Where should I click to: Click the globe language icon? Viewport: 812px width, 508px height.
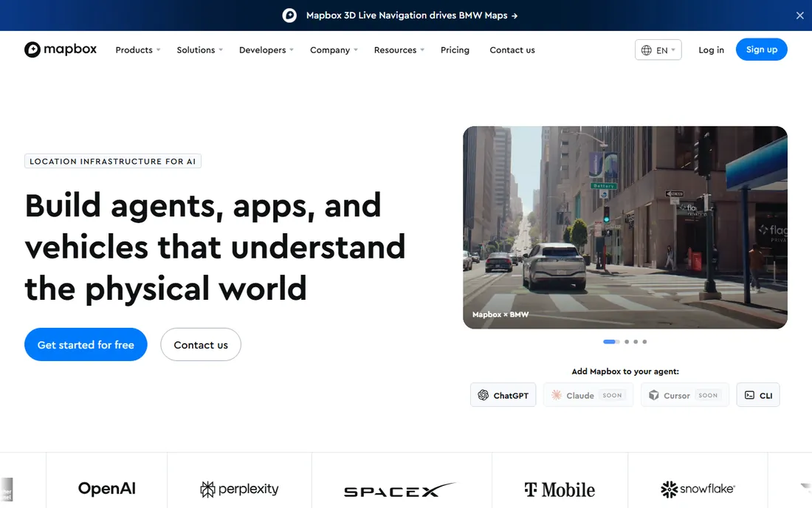click(x=647, y=50)
